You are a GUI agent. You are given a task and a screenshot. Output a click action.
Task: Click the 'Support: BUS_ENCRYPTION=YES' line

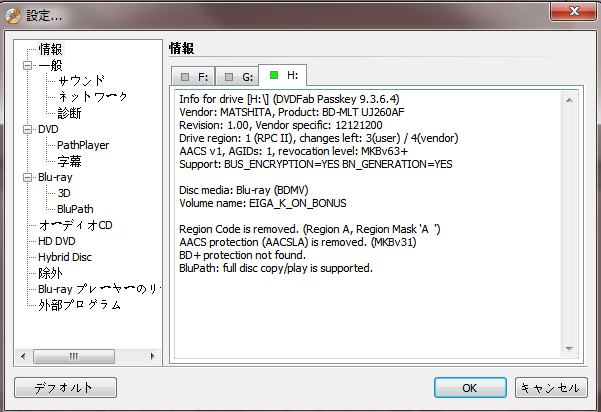click(x=315, y=164)
